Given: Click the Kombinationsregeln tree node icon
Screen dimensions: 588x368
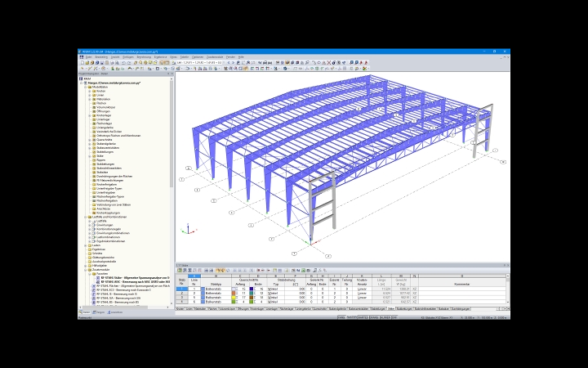Looking at the screenshot, I should pyautogui.click(x=94, y=229).
